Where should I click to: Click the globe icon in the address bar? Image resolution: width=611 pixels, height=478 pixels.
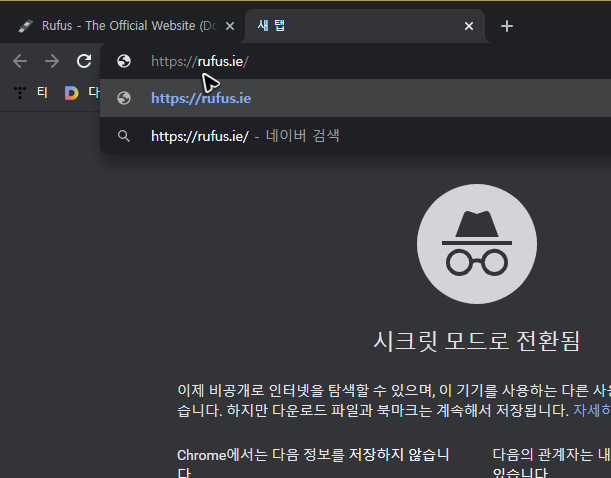[x=124, y=61]
